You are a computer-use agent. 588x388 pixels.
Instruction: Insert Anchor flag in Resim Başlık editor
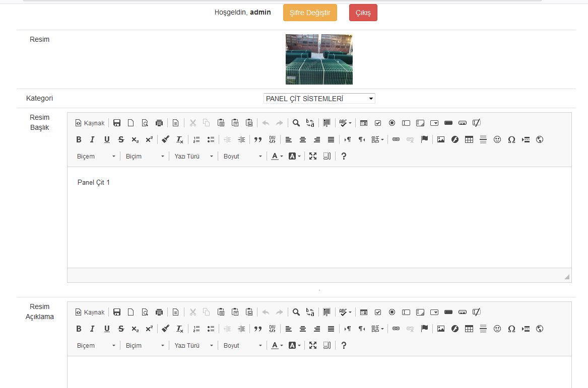pos(424,139)
